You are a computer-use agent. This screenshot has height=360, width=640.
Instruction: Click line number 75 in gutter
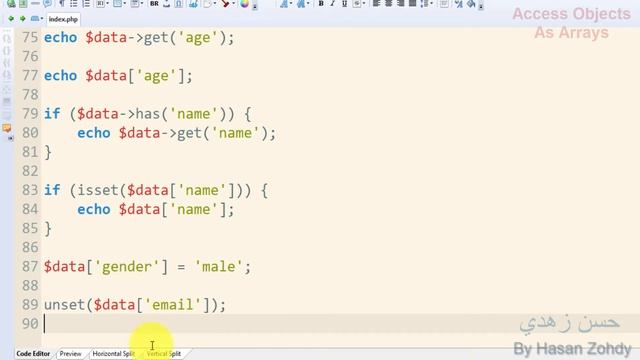point(30,38)
